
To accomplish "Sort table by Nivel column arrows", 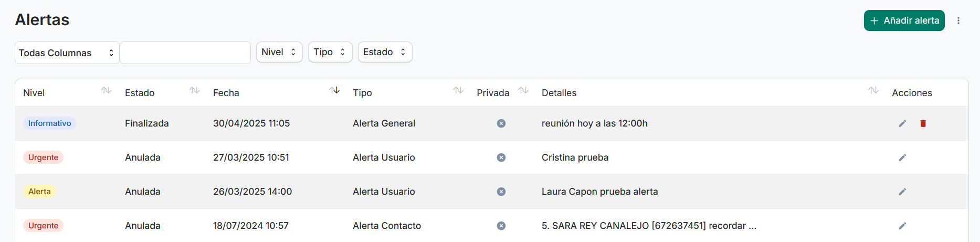I will [106, 90].
